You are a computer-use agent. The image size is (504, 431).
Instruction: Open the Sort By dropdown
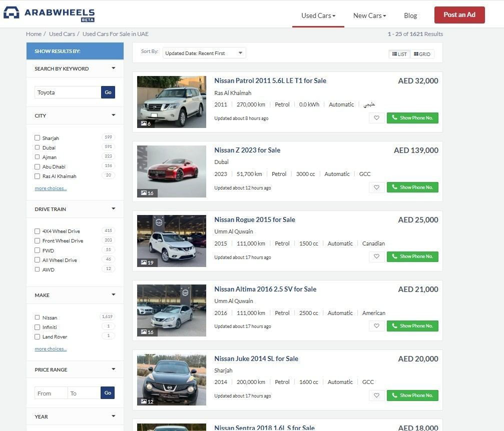[x=204, y=53]
